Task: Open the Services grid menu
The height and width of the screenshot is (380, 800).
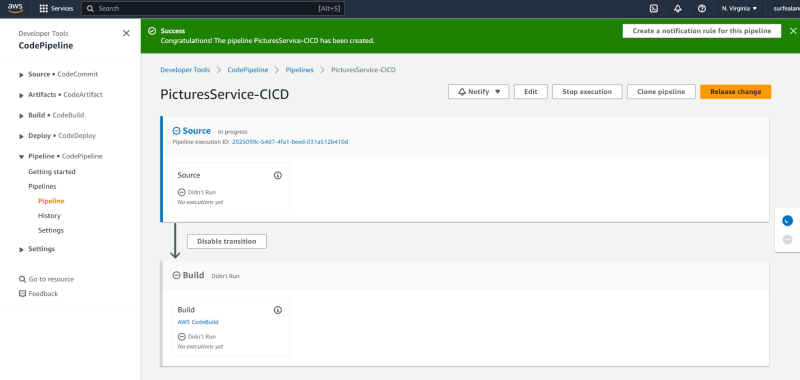Action: coord(56,9)
